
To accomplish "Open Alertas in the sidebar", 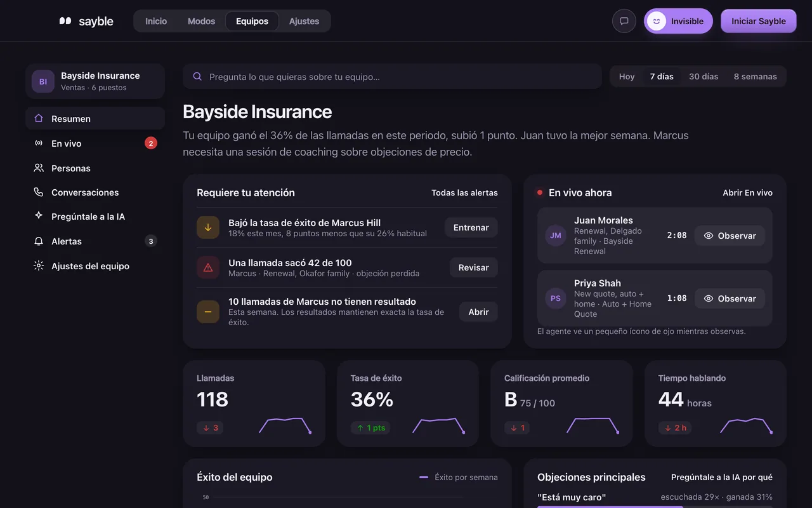I will coord(95,241).
